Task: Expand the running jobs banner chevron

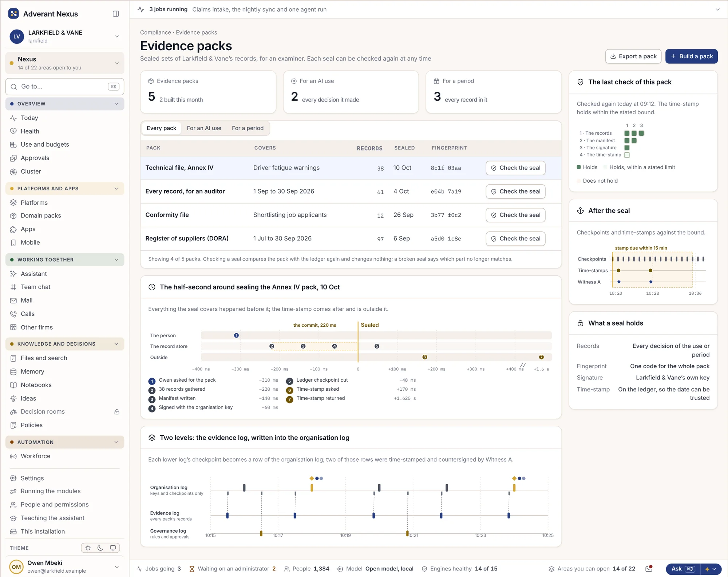Action: pyautogui.click(x=717, y=9)
